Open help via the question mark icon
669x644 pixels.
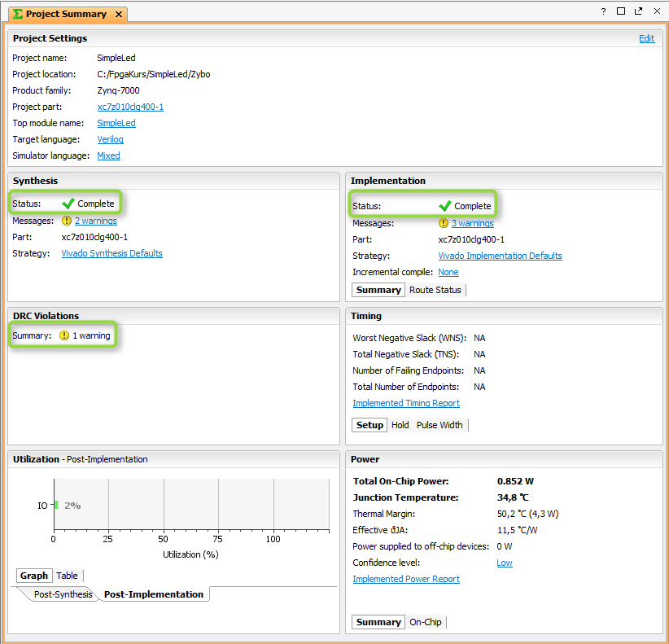(x=603, y=11)
